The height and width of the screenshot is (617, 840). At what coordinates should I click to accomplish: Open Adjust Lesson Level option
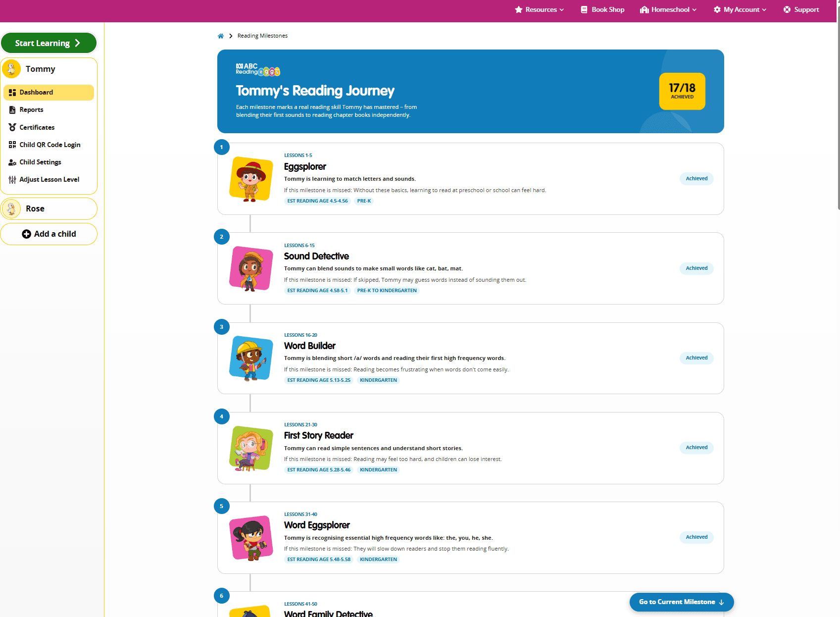(49, 179)
